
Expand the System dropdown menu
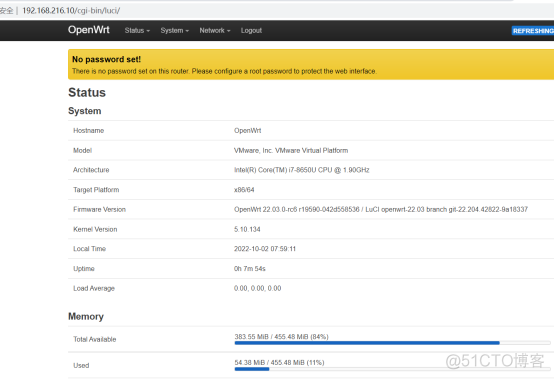coord(175,30)
